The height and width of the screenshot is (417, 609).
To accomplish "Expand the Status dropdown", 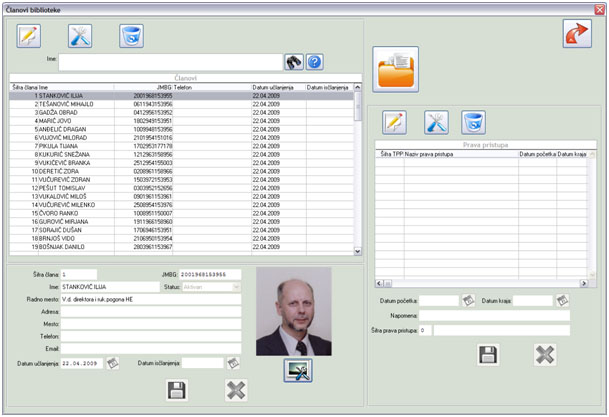I will pyautogui.click(x=236, y=286).
